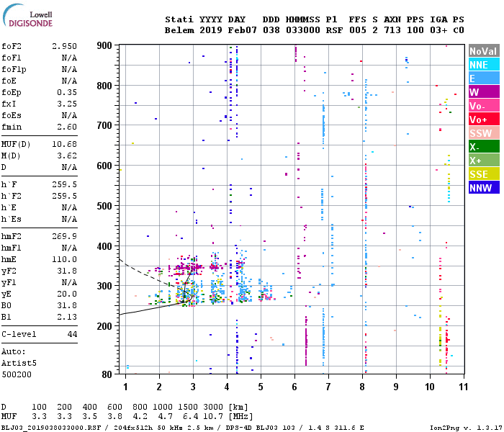Click the 11 MHz x-axis label
Screen dimensions: 504x432
tap(463, 387)
